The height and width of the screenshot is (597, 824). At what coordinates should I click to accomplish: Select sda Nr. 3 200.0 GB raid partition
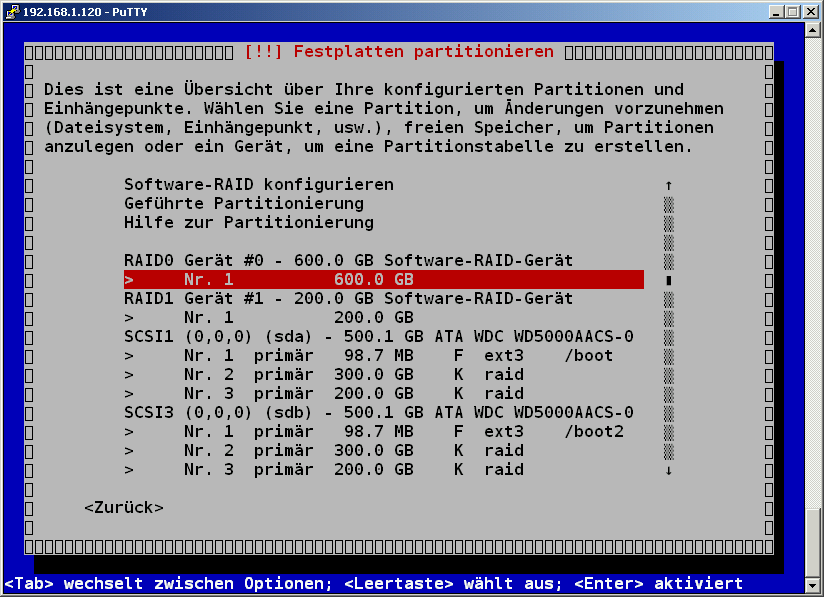[323, 394]
